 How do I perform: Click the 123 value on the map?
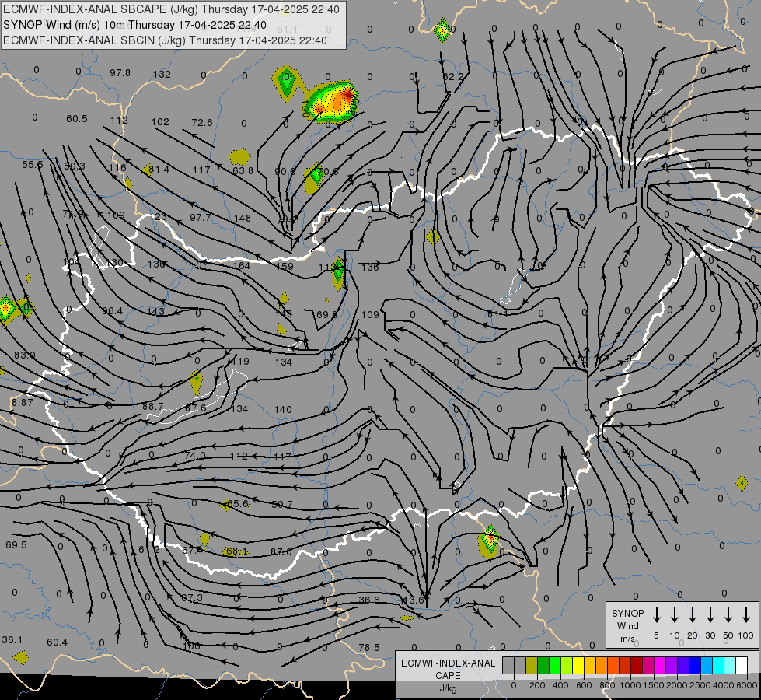(159, 216)
